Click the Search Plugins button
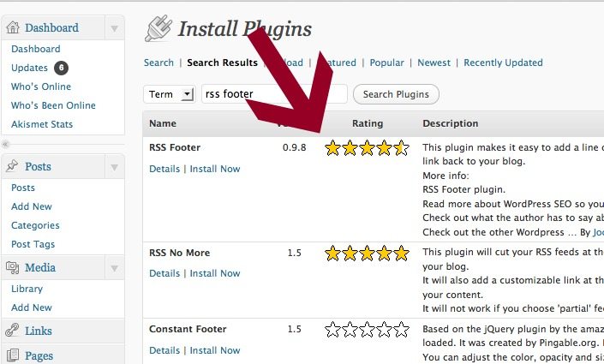The image size is (604, 364). [396, 94]
